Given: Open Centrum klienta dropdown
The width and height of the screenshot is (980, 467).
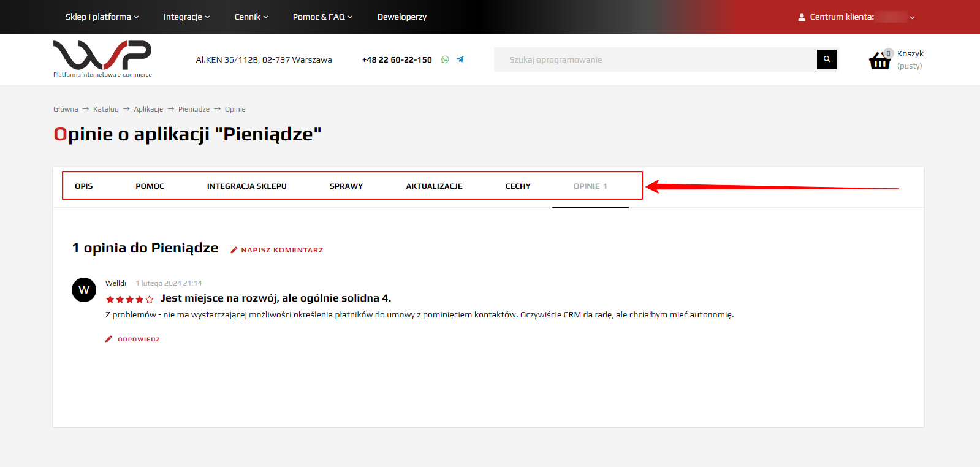Looking at the screenshot, I should click(856, 17).
